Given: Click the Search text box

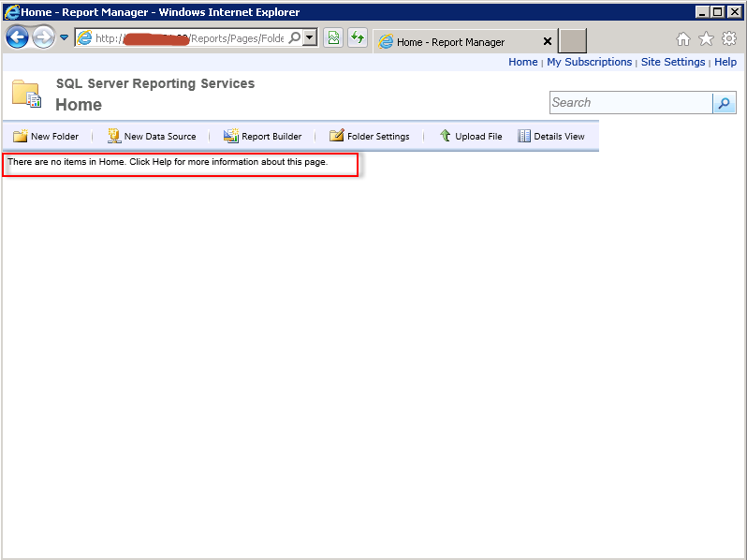Looking at the screenshot, I should 631,102.
